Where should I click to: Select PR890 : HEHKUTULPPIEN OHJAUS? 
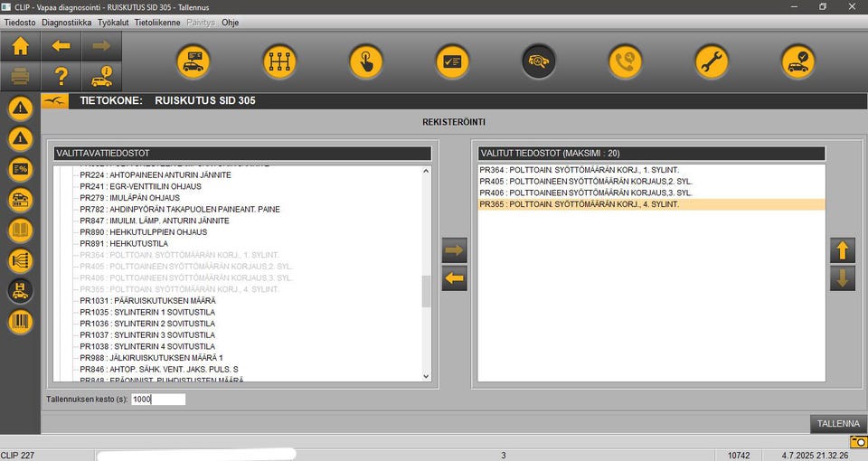coord(144,232)
